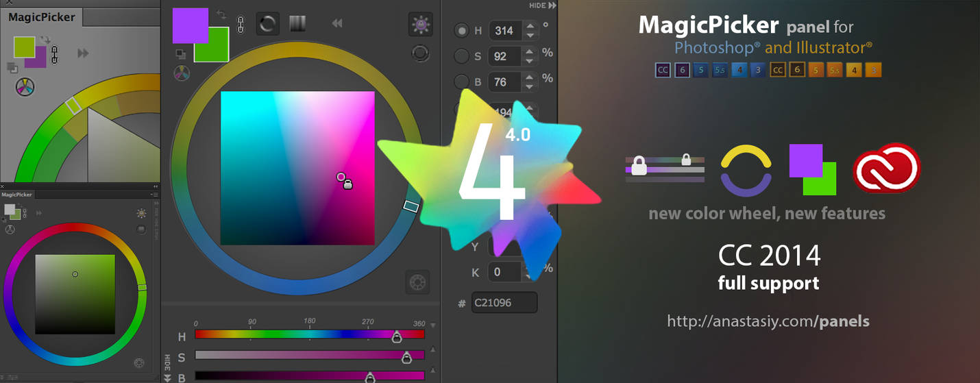Viewport: 980px width, 383px height.
Task: Reset default colors icon in light panel
Action: [x=12, y=67]
